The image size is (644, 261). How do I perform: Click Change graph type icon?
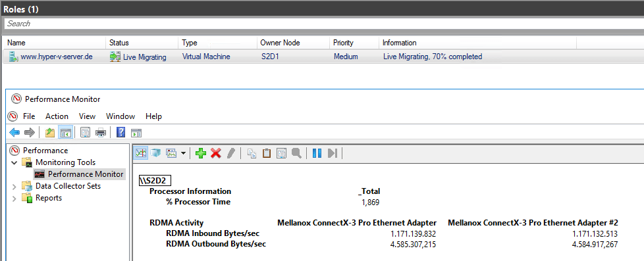point(171,153)
